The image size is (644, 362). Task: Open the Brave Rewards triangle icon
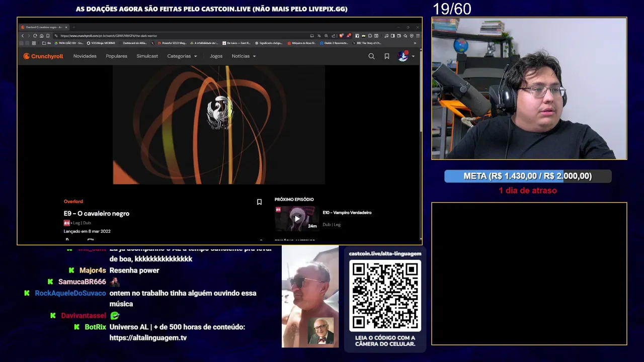click(x=349, y=36)
